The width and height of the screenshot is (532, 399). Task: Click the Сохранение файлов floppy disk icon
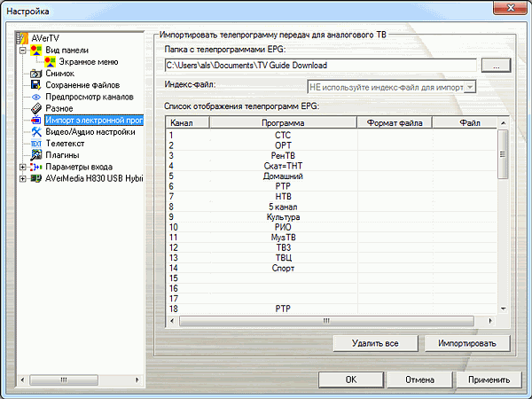tap(36, 85)
